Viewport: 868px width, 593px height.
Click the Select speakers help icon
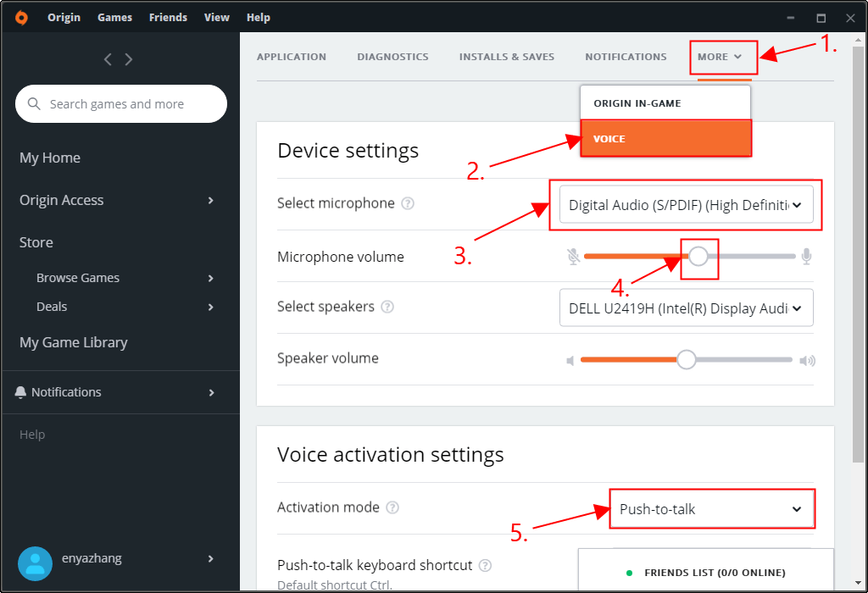387,307
